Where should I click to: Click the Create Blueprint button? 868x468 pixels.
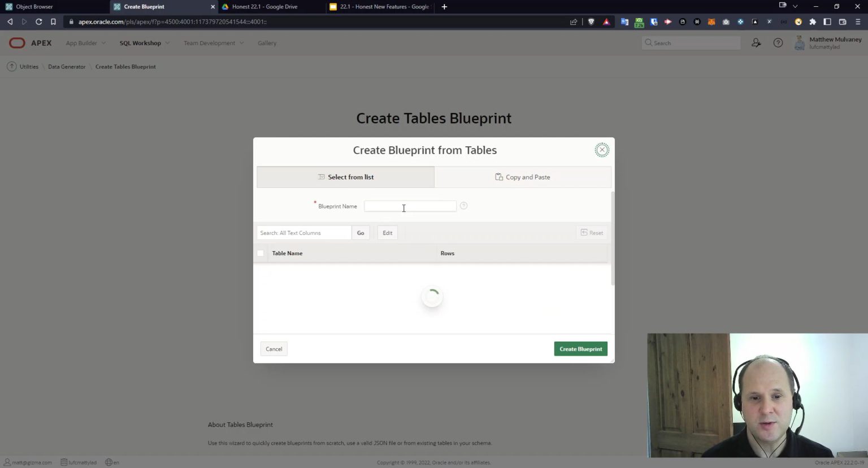click(x=580, y=348)
